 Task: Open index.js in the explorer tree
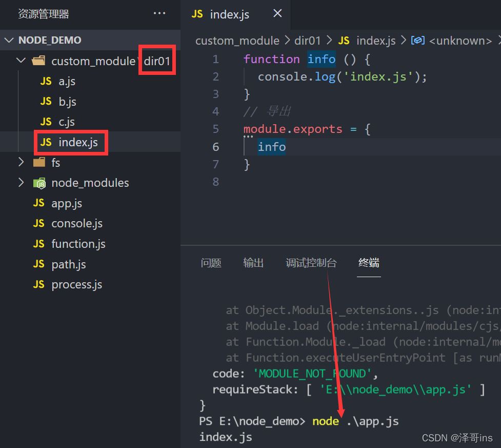[x=78, y=142]
